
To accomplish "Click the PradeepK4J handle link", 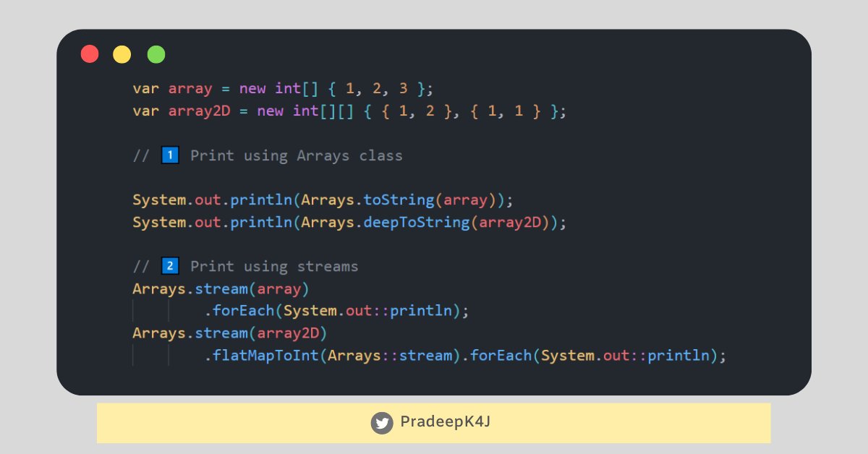I will (x=446, y=423).
